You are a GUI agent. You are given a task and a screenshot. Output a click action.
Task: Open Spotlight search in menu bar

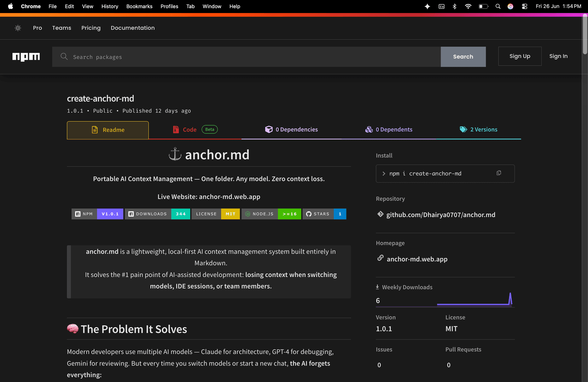click(x=498, y=6)
